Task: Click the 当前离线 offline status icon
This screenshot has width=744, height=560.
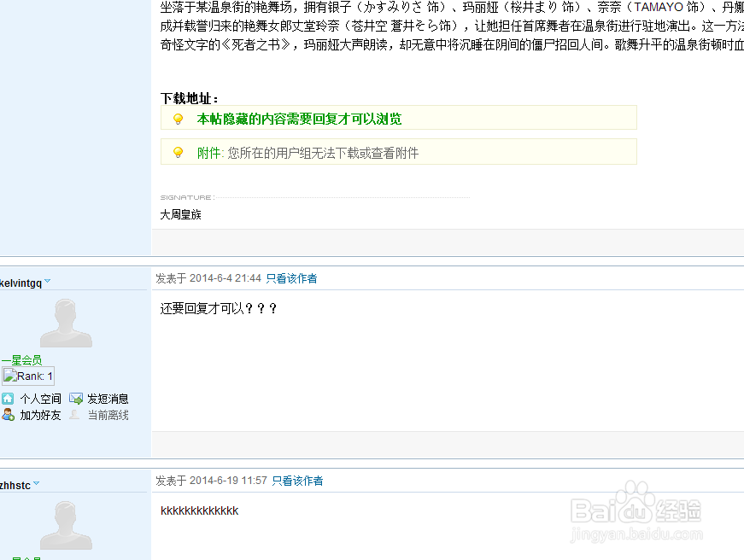Action: tap(76, 415)
